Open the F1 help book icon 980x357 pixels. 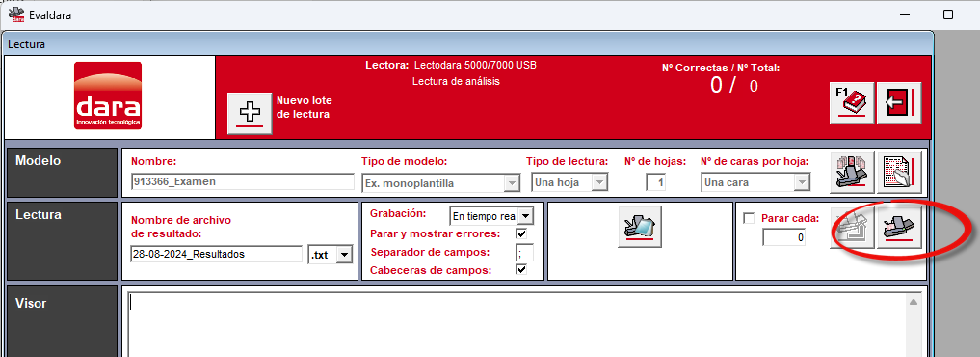[x=851, y=102]
